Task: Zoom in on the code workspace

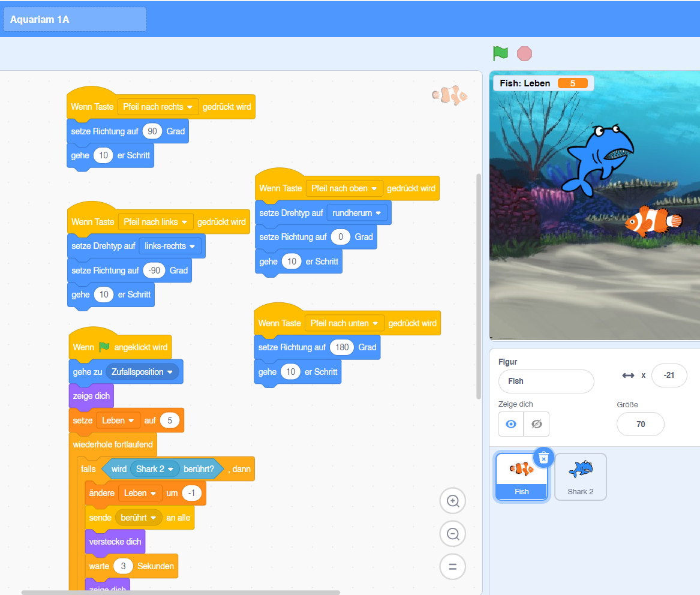Action: [x=453, y=501]
